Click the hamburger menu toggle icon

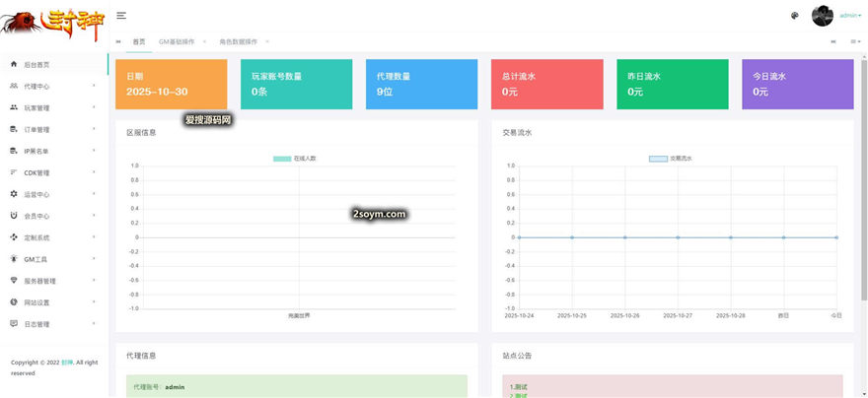[x=121, y=15]
